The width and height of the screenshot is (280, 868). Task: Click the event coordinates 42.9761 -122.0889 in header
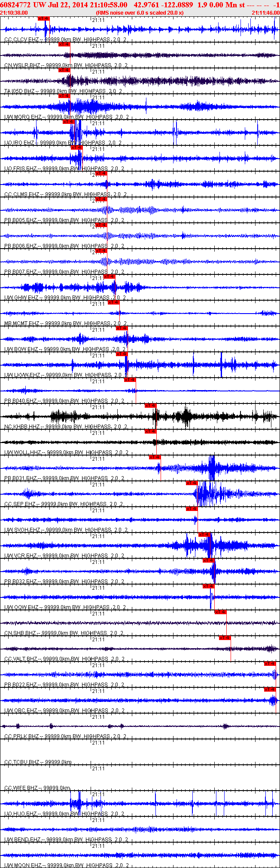coord(161,5)
